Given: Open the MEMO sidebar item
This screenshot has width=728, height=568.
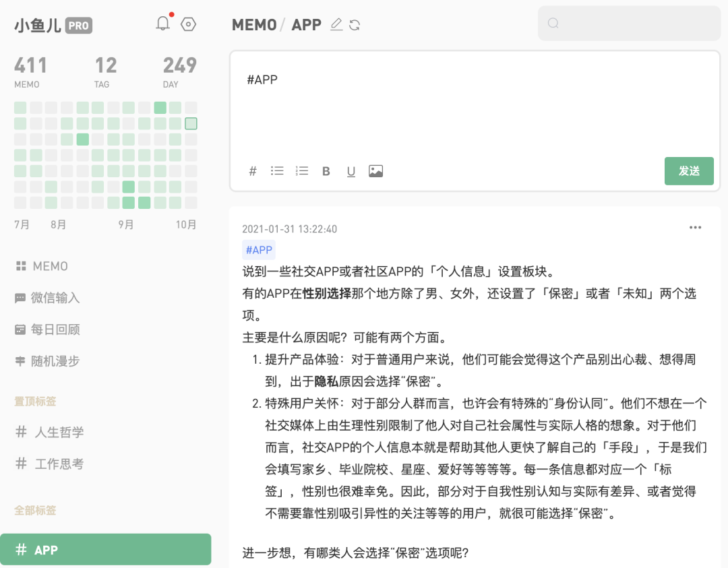Looking at the screenshot, I should (x=42, y=266).
